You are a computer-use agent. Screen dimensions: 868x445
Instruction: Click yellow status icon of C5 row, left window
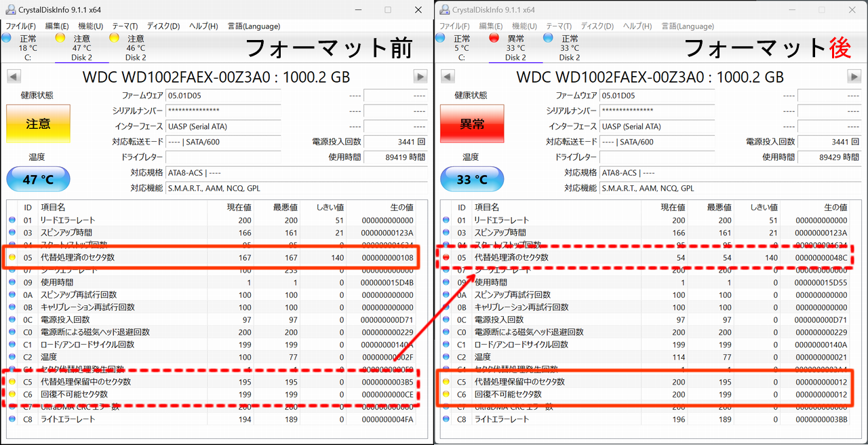tap(12, 382)
